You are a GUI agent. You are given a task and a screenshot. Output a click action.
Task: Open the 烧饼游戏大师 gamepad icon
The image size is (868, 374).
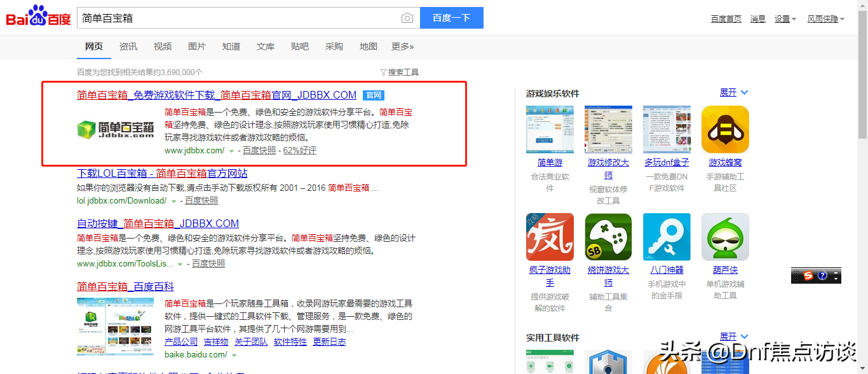(x=608, y=237)
